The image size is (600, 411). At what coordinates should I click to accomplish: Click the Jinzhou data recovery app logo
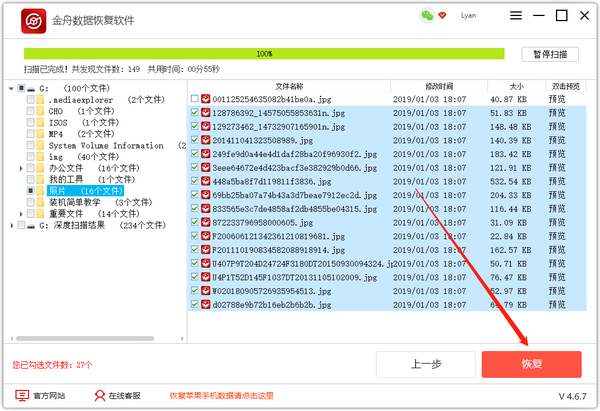[x=33, y=20]
